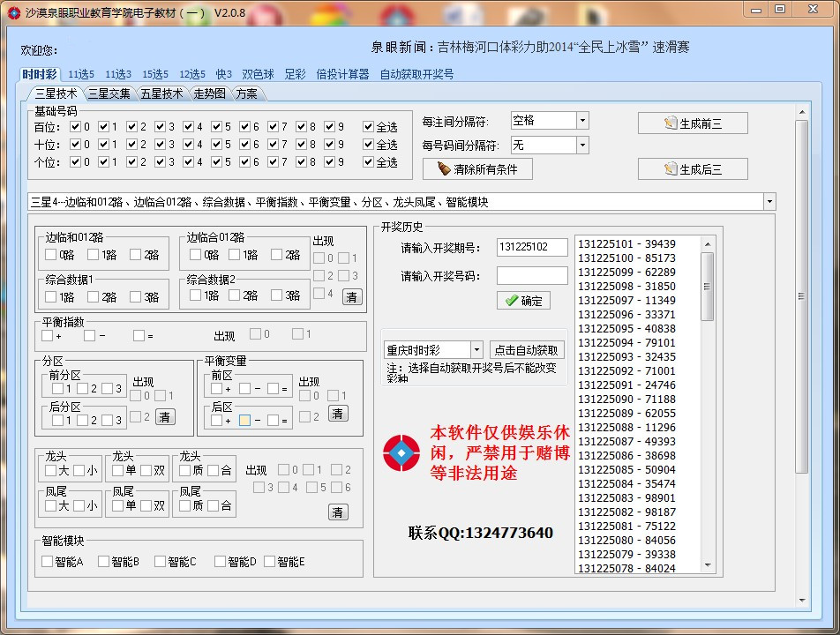840x635 pixels.
Task: Expand the 重庆时时彩 lottery type dropdown
Action: point(476,350)
